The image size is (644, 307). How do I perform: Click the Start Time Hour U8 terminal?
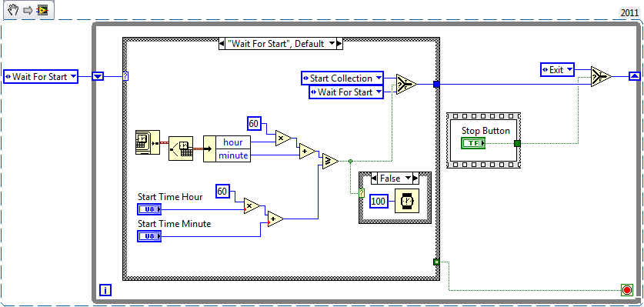point(149,209)
